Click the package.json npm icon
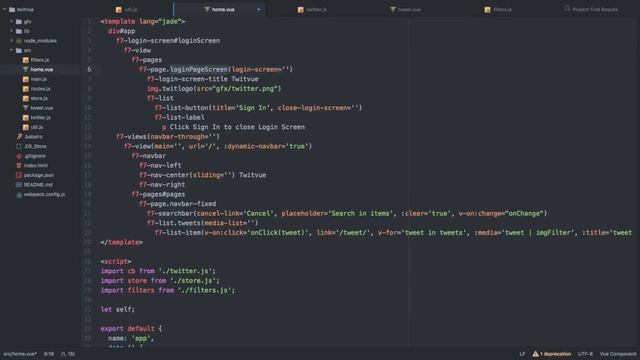The width and height of the screenshot is (640, 360). (19, 175)
